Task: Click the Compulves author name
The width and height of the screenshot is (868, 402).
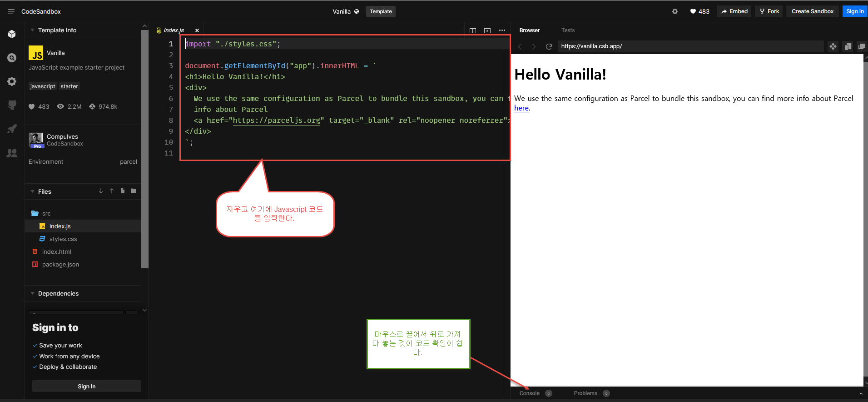Action: pyautogui.click(x=62, y=136)
